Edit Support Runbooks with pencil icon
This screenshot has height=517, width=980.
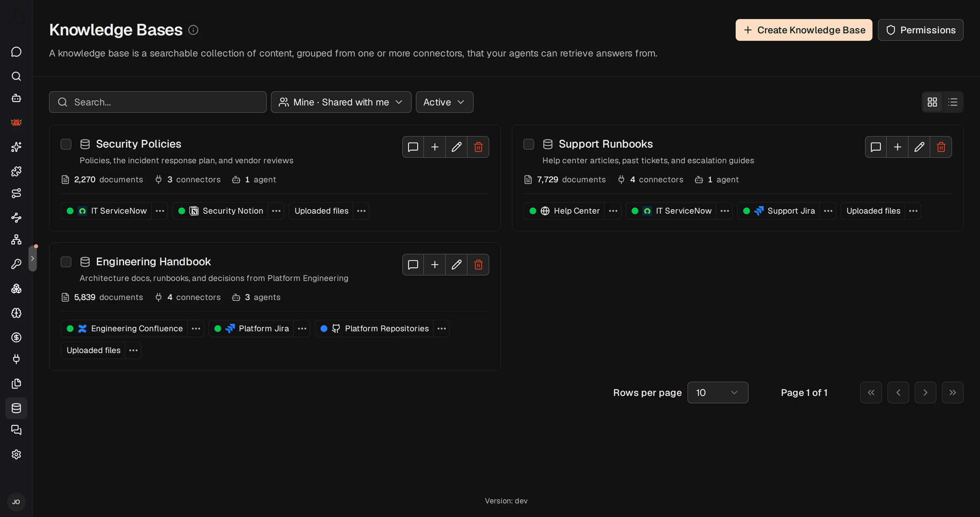pos(919,147)
